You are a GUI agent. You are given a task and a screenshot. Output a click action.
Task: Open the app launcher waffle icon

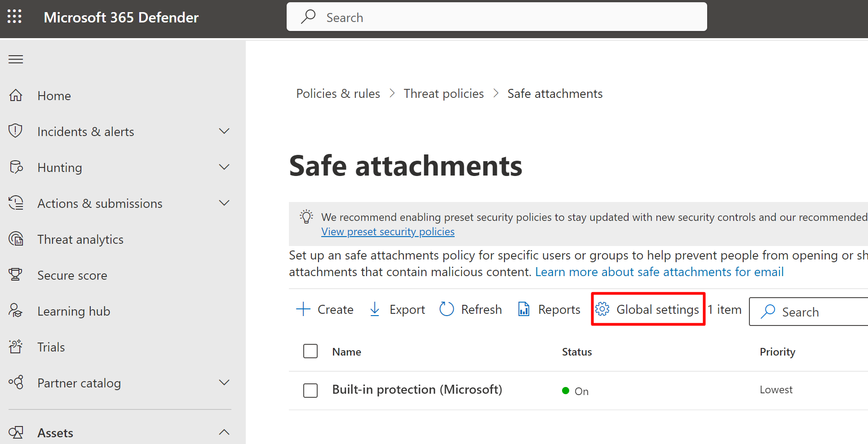[14, 17]
